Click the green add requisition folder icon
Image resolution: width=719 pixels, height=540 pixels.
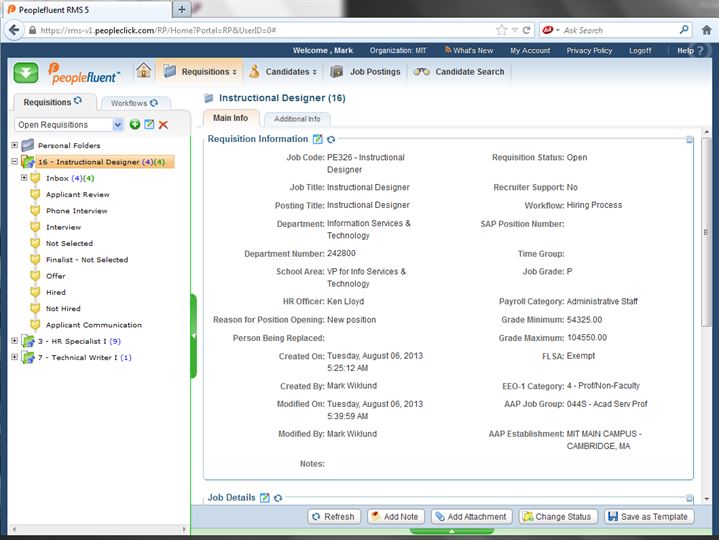click(135, 124)
